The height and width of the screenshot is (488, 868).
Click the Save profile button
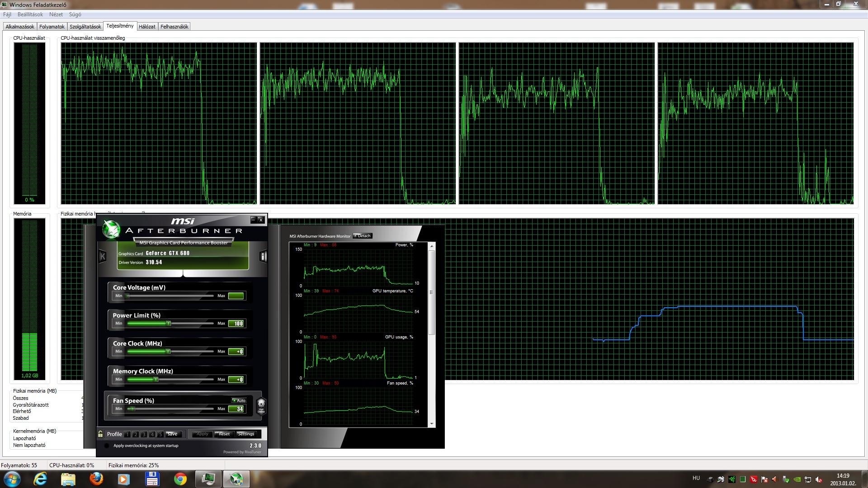tap(174, 434)
